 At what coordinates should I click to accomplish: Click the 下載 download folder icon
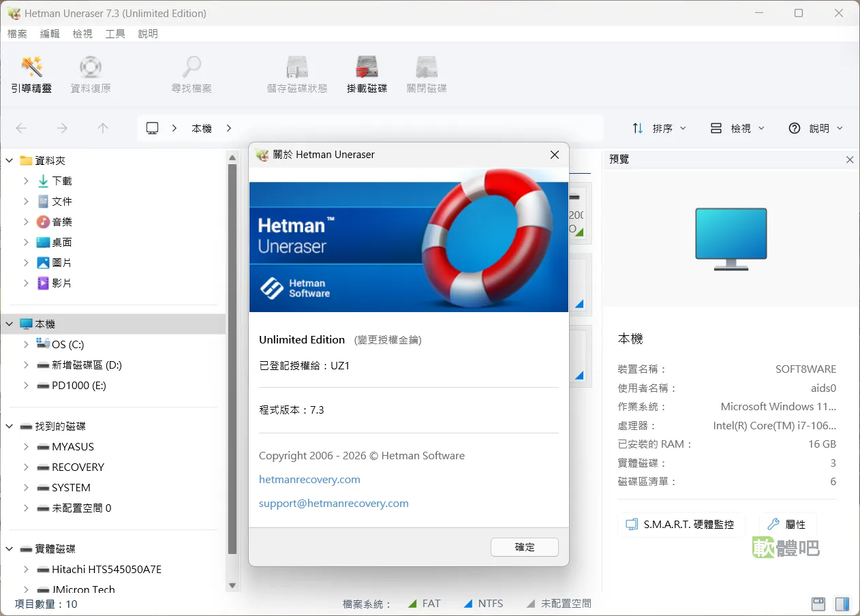(x=44, y=181)
